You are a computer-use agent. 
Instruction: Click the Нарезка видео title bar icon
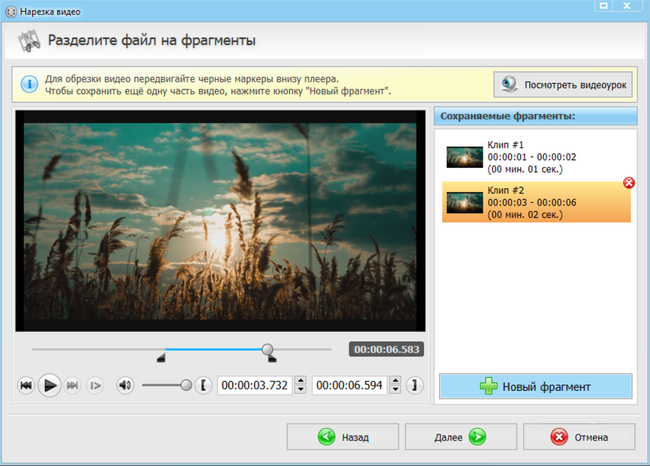point(11,12)
